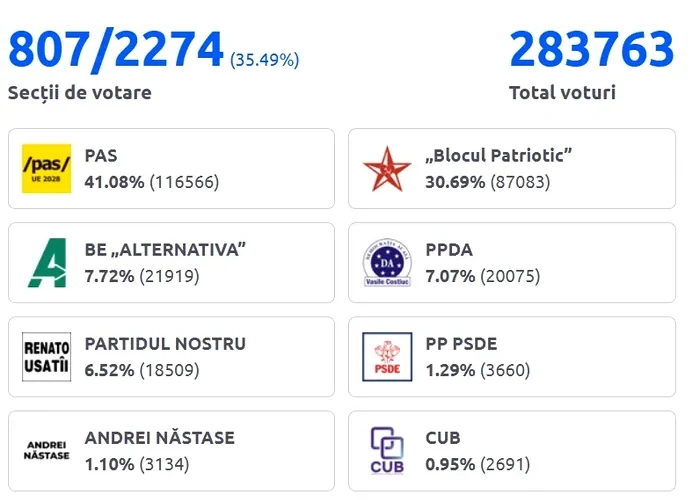Open the BE „ALTERNATIVA” result card
The width and height of the screenshot is (700, 500).
click(x=171, y=262)
